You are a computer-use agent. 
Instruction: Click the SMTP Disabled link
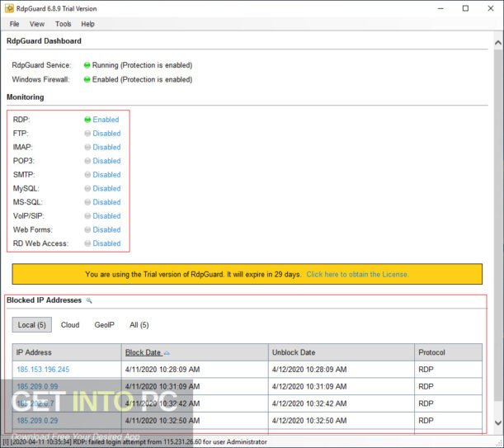point(106,175)
